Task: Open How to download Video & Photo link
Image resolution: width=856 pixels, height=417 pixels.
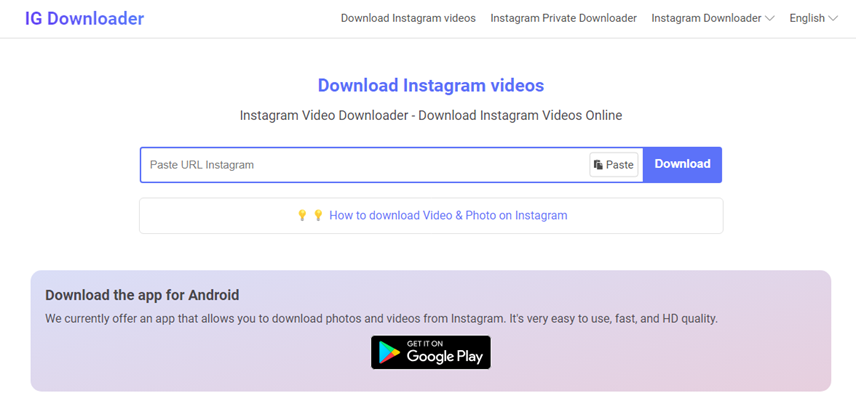Action: tap(448, 215)
